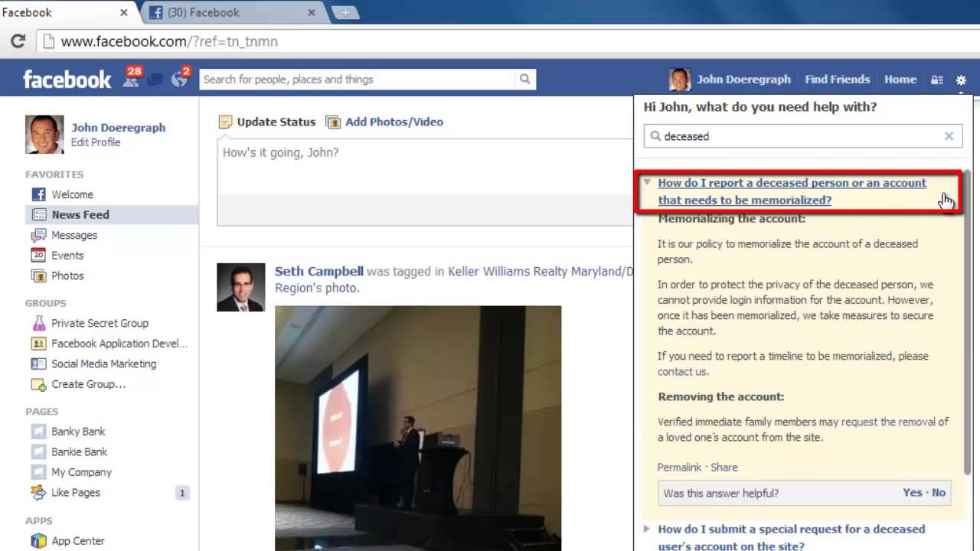980x551 pixels.
Task: Mark answer not helpful with No
Action: click(x=939, y=493)
